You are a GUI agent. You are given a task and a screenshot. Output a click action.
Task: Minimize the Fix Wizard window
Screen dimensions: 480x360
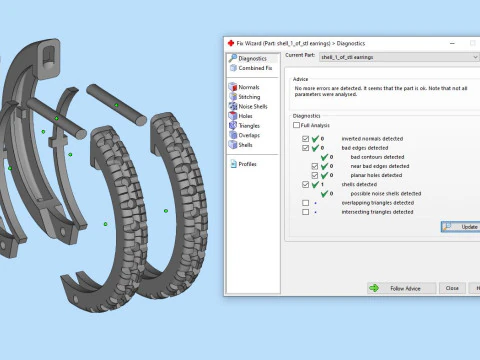[452, 43]
